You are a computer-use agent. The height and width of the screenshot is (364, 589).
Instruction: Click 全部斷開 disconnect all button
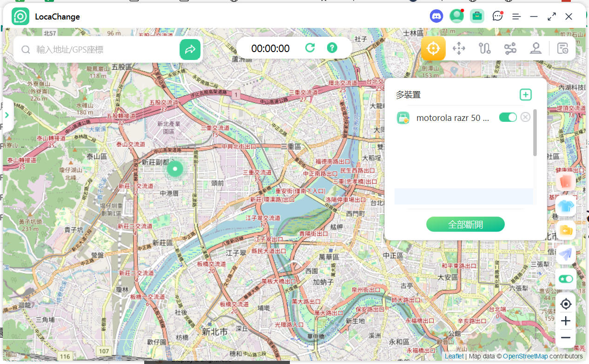tap(465, 225)
